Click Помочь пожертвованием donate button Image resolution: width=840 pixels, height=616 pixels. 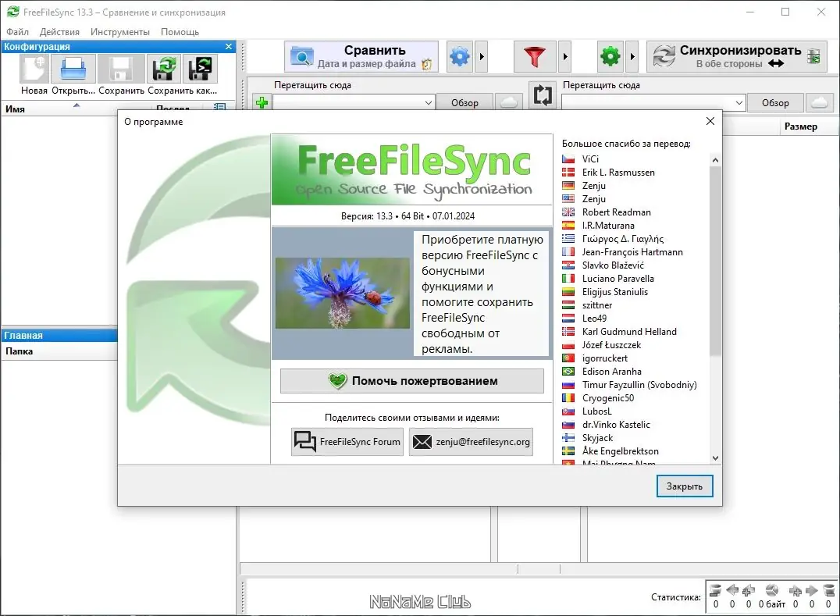[x=412, y=381]
